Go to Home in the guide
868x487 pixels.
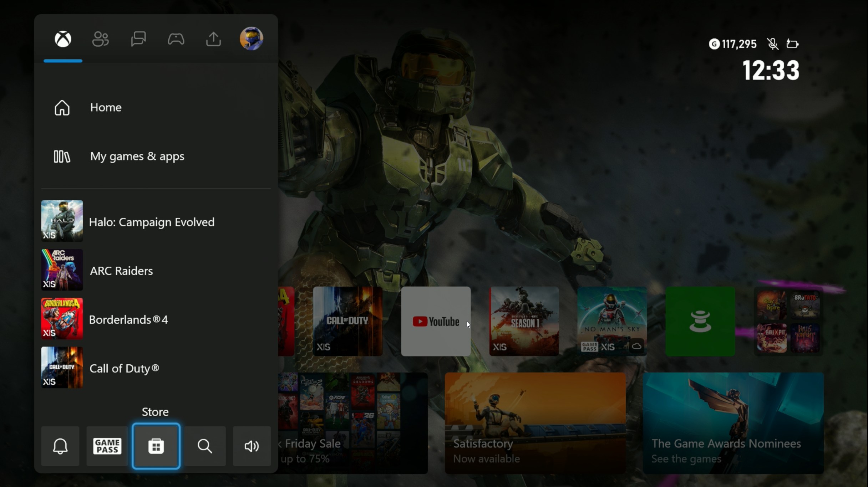coord(106,107)
